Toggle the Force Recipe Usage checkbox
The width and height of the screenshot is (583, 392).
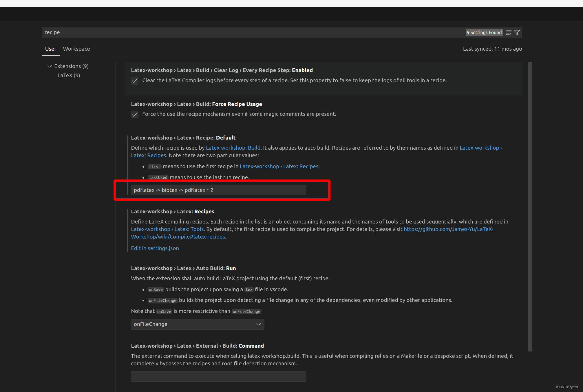coord(135,114)
